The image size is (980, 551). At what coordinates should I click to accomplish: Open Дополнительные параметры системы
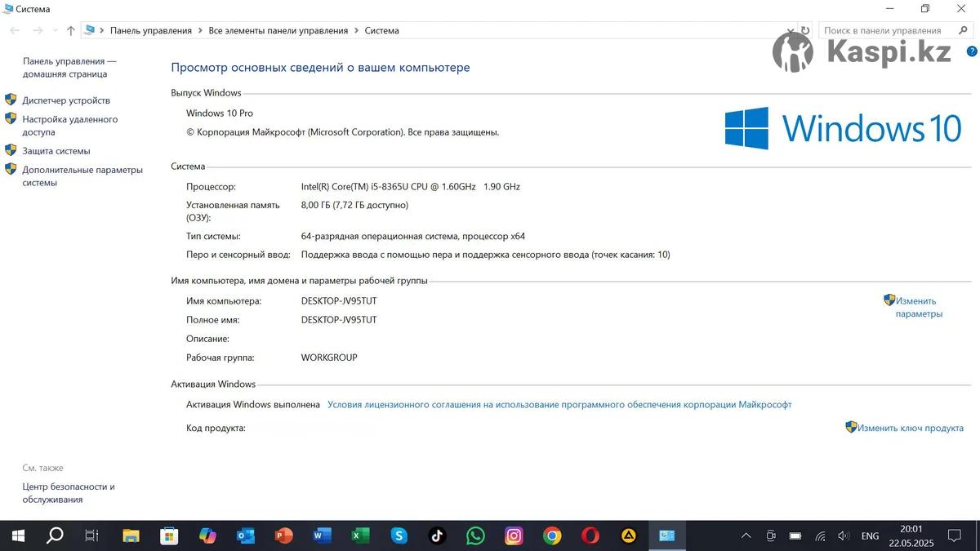(82, 176)
